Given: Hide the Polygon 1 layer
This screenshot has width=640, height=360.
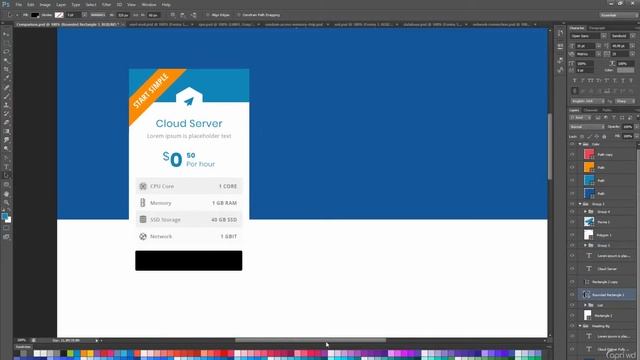Looking at the screenshot, I should point(572,235).
